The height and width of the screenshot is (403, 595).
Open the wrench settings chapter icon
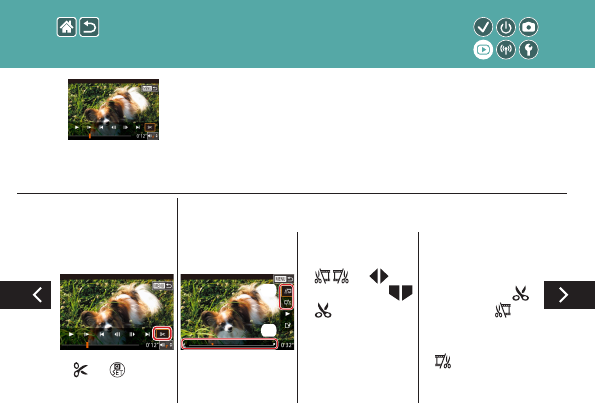point(529,50)
